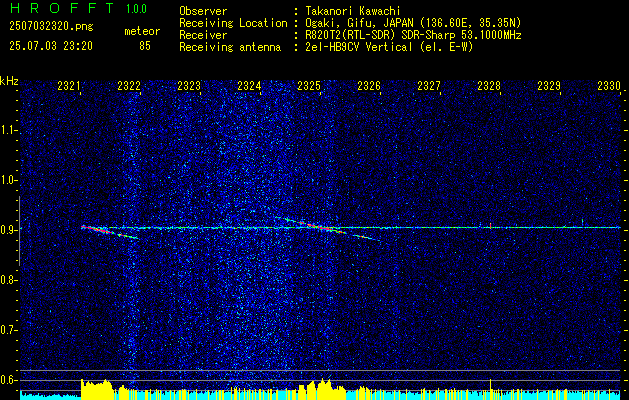Click the 2323 time marker
Viewport: 629px width, 400px height.
click(189, 86)
